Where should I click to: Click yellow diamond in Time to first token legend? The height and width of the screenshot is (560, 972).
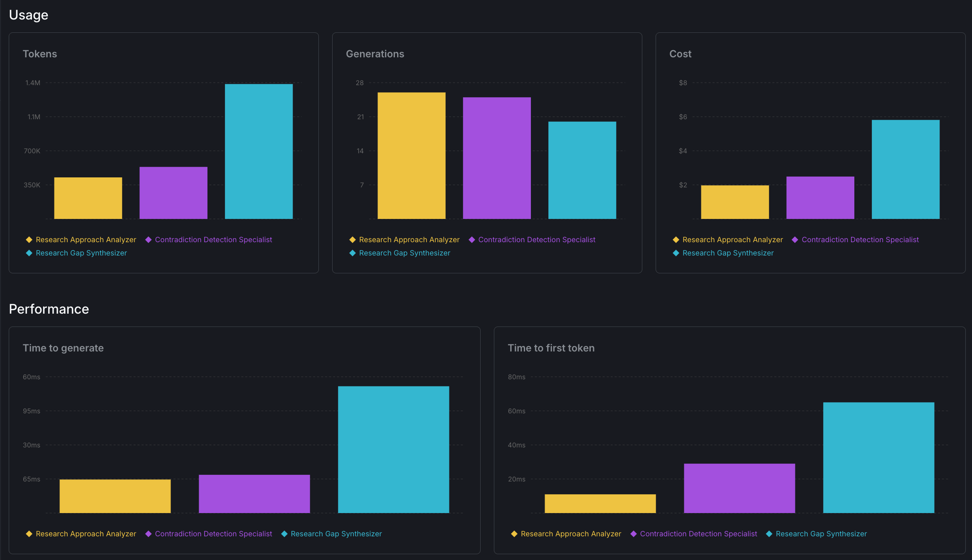tap(514, 534)
